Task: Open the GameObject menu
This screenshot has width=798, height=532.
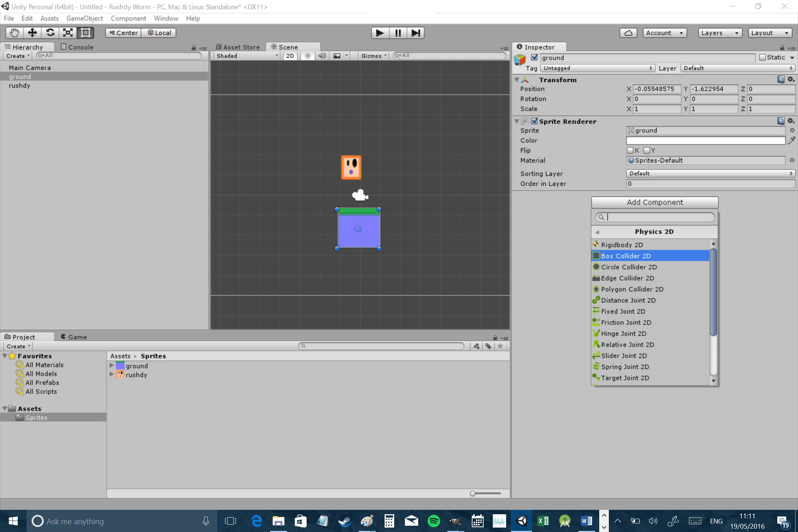Action: tap(85, 18)
